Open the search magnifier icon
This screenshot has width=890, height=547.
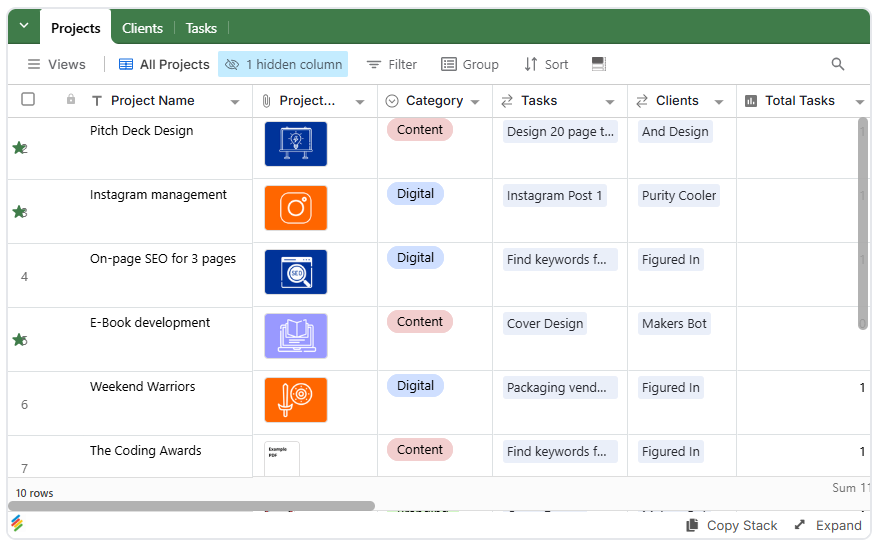coord(838,64)
